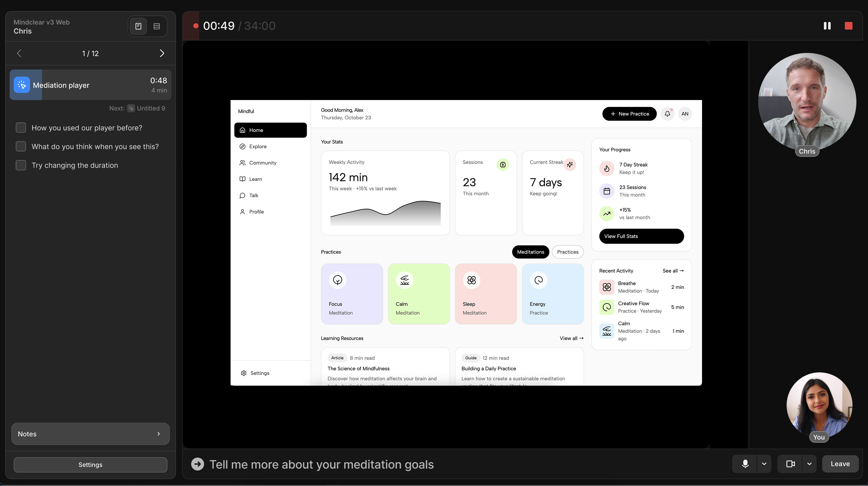Check 'How you used our player before?'
Image resolution: width=868 pixels, height=486 pixels.
coord(21,128)
